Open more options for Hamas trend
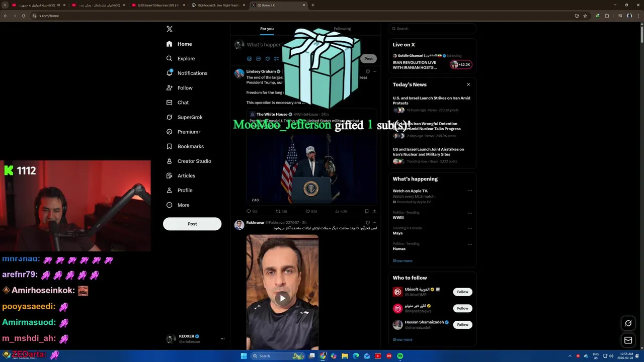Viewport: 644px width, 362px height. click(470, 244)
